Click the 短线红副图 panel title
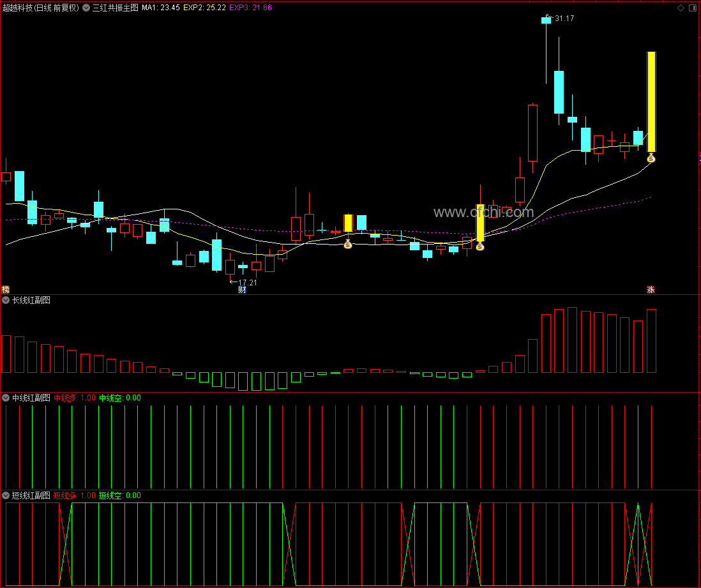Image resolution: width=701 pixels, height=588 pixels. (31, 495)
